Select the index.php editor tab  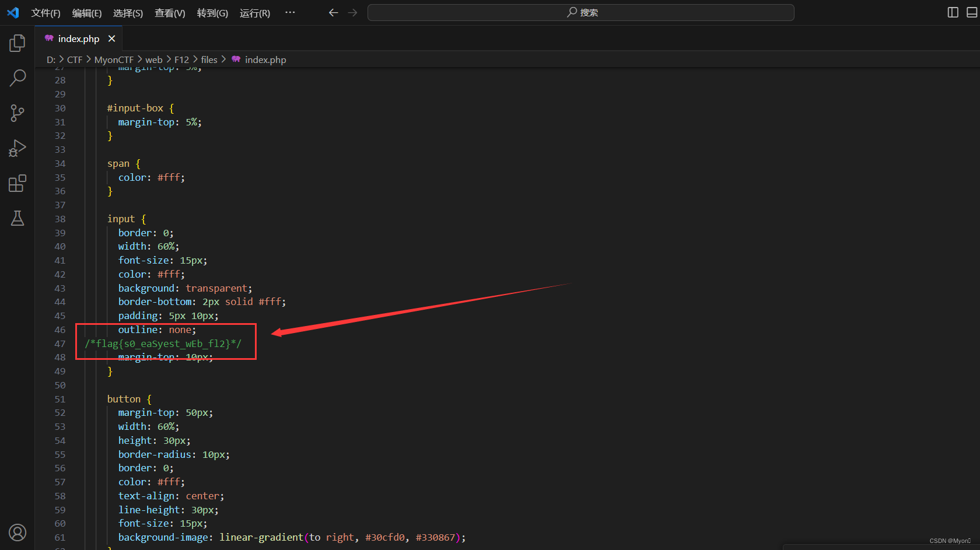pos(79,38)
